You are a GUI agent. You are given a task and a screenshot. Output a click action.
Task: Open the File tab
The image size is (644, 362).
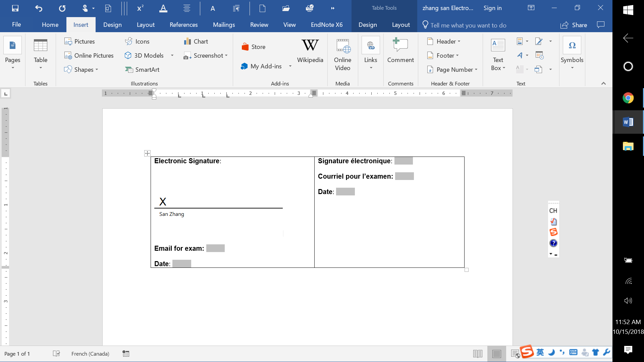coord(16,25)
